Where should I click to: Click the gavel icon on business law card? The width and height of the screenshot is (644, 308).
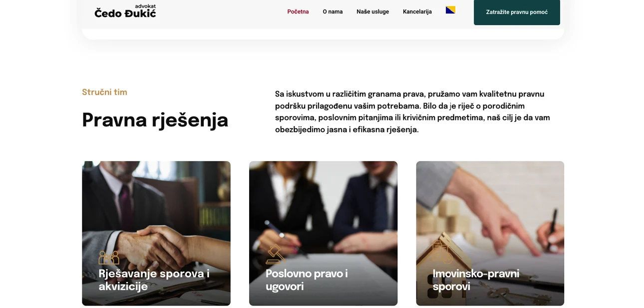click(x=276, y=254)
